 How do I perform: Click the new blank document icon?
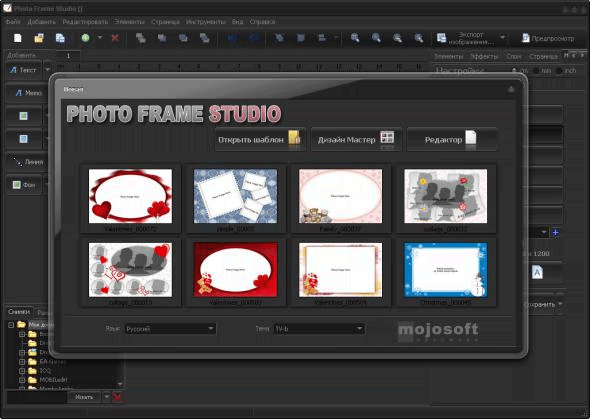coord(18,38)
